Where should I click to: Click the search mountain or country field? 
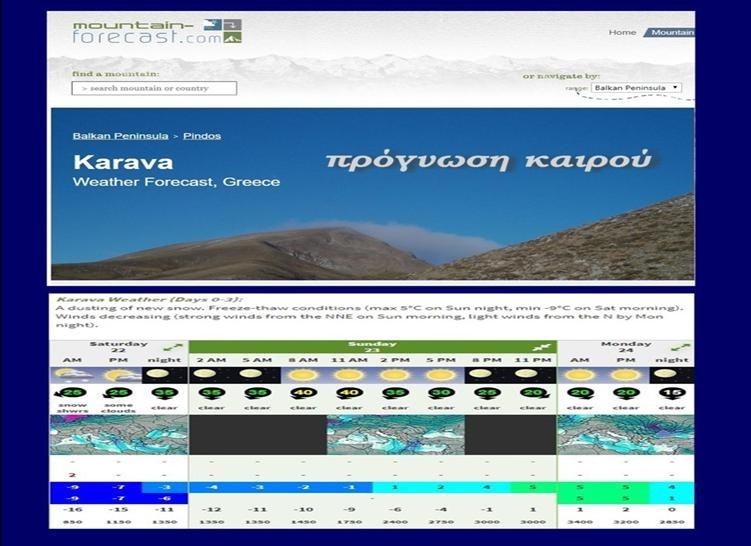[x=154, y=88]
